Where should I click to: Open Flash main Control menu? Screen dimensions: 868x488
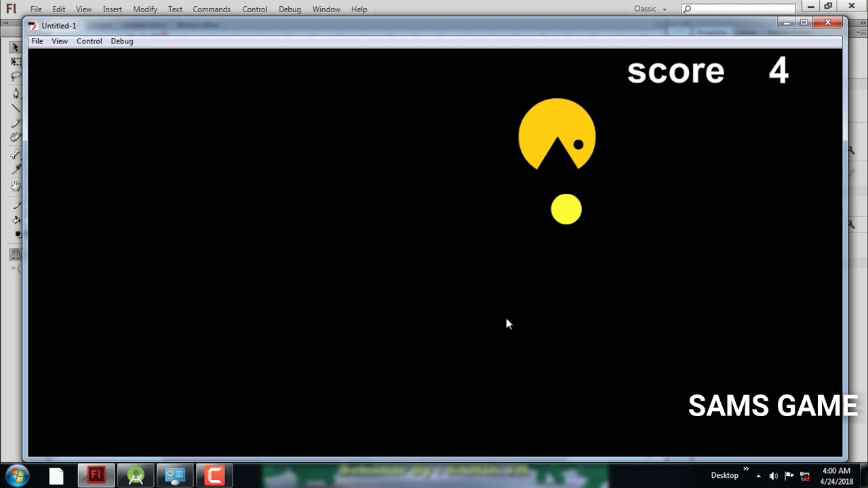pyautogui.click(x=255, y=9)
